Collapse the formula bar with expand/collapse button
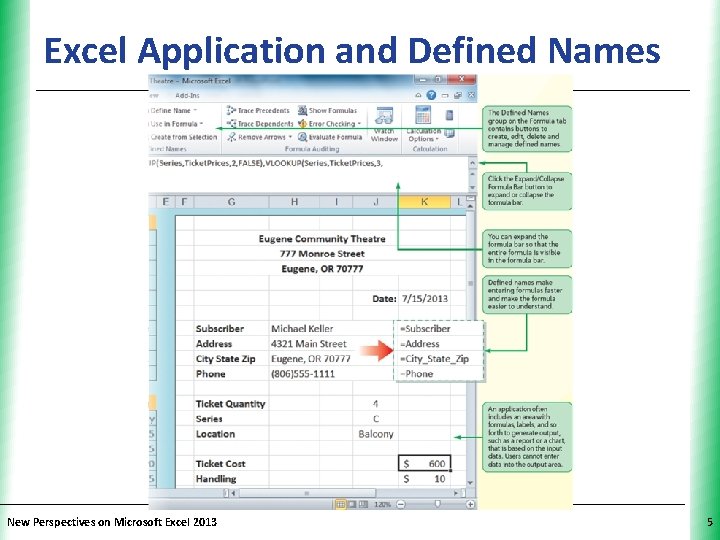 tap(472, 163)
